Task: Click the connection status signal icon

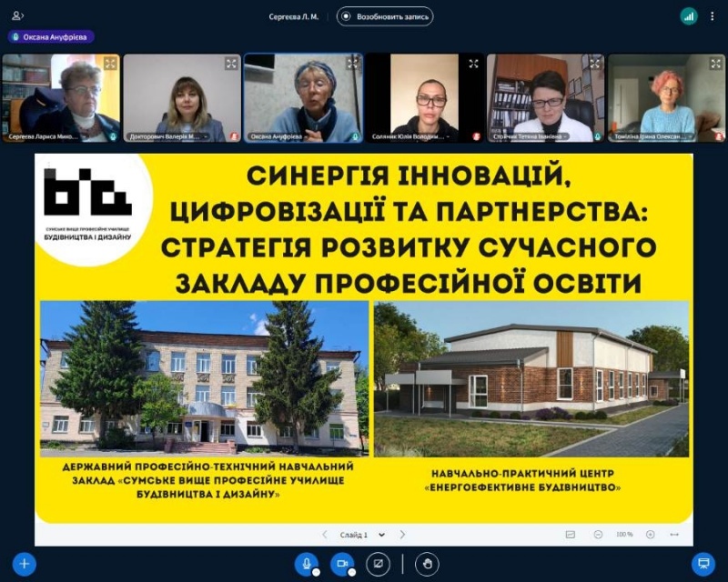Action: coord(689,15)
